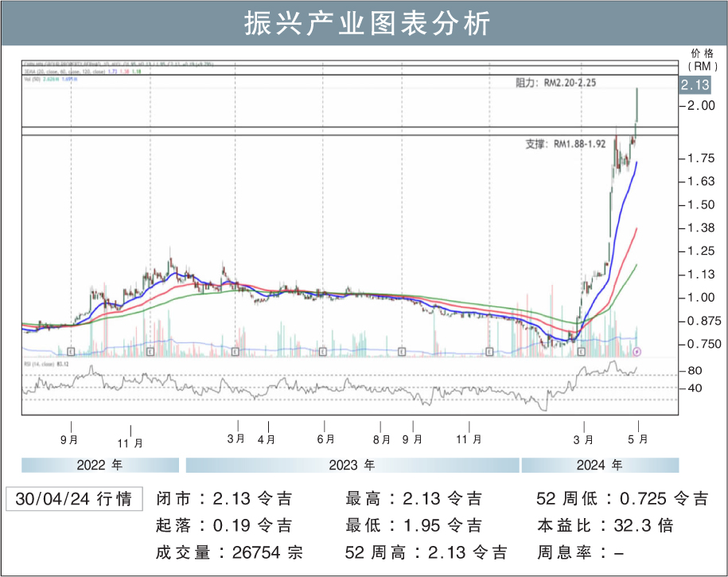Open the E event marker at 3月 2024
The width and height of the screenshot is (728, 577).
tap(582, 351)
